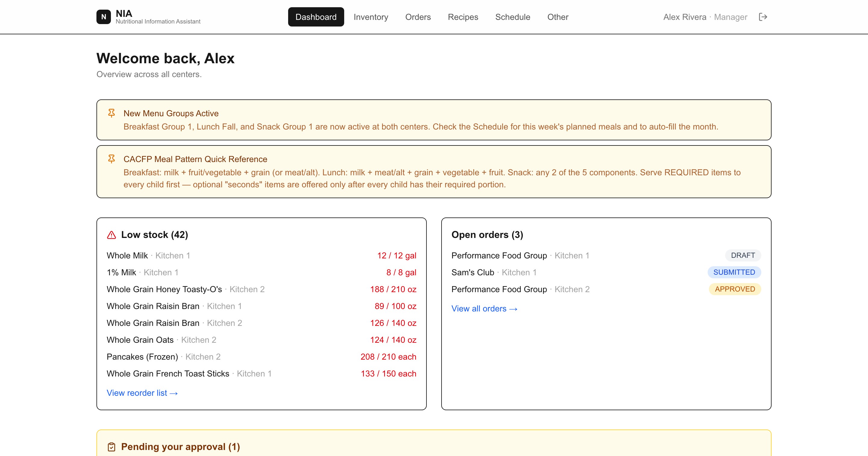868x456 pixels.
Task: Open the Recipes tab
Action: pos(463,17)
